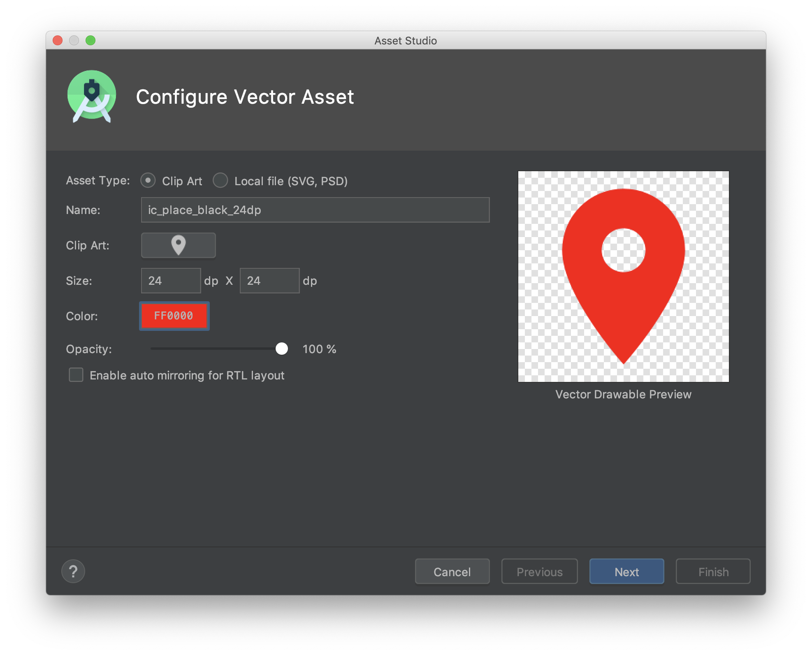Click the height size field
Viewport: 812px width, 656px height.
click(269, 281)
